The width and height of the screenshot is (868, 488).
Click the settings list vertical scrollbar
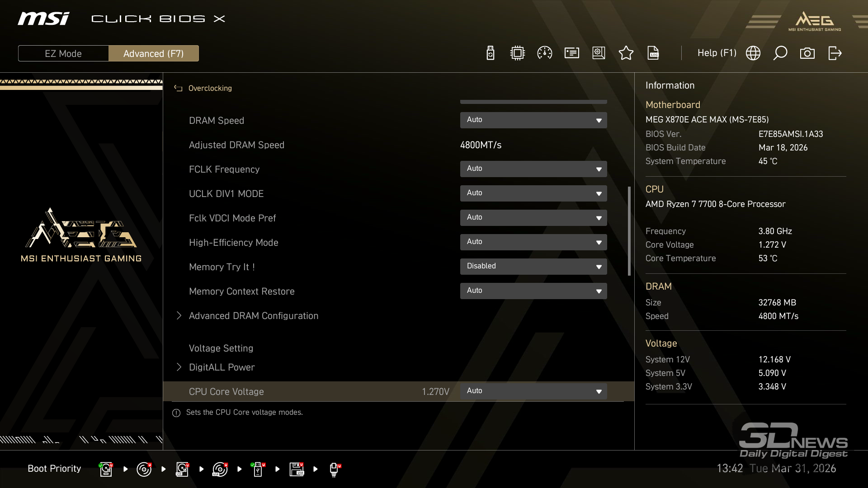tap(629, 230)
